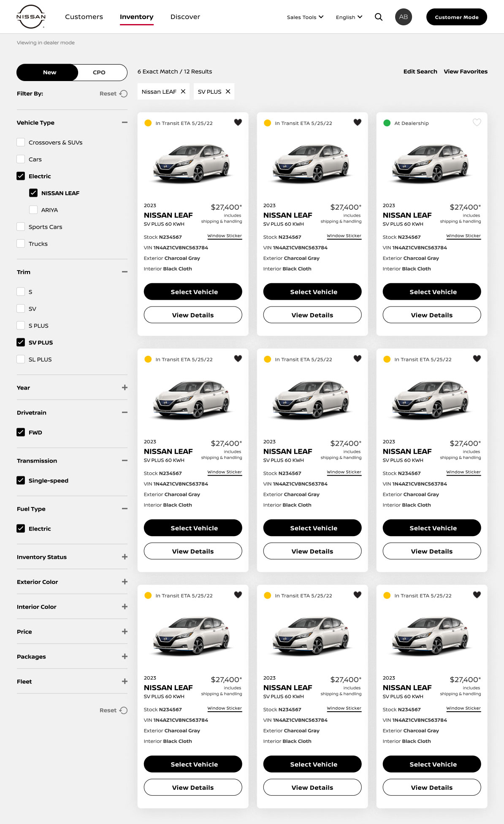Screen dimensions: 504x824
Task: Expand the Exterior Color filter section
Action: point(125,582)
